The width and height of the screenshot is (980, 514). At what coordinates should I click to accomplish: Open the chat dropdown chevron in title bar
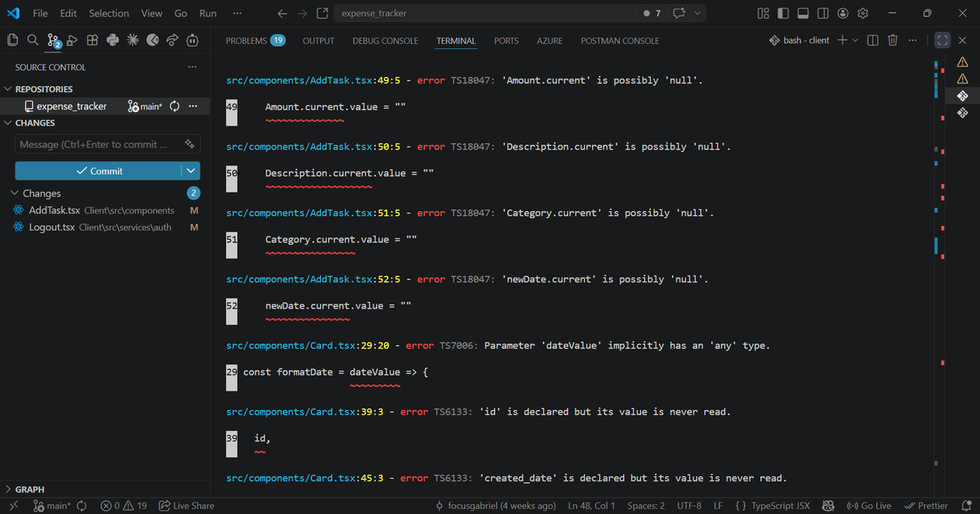coord(697,13)
